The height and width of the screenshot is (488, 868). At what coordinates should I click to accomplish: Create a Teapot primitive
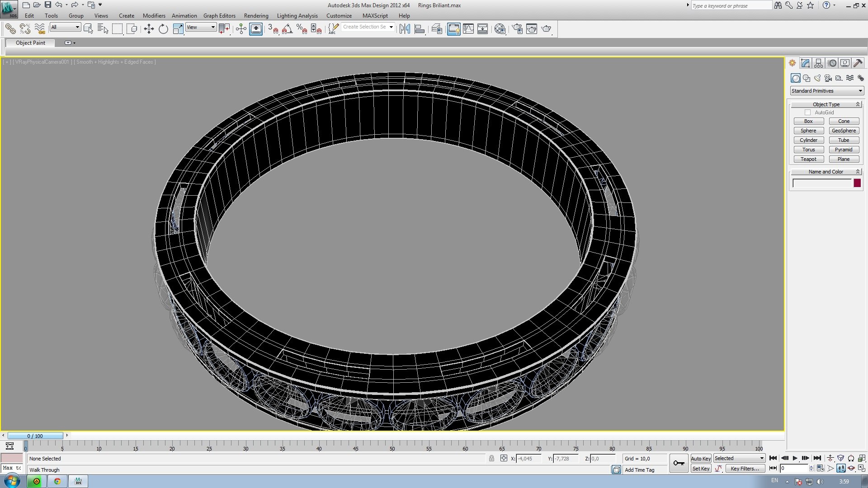tap(808, 159)
